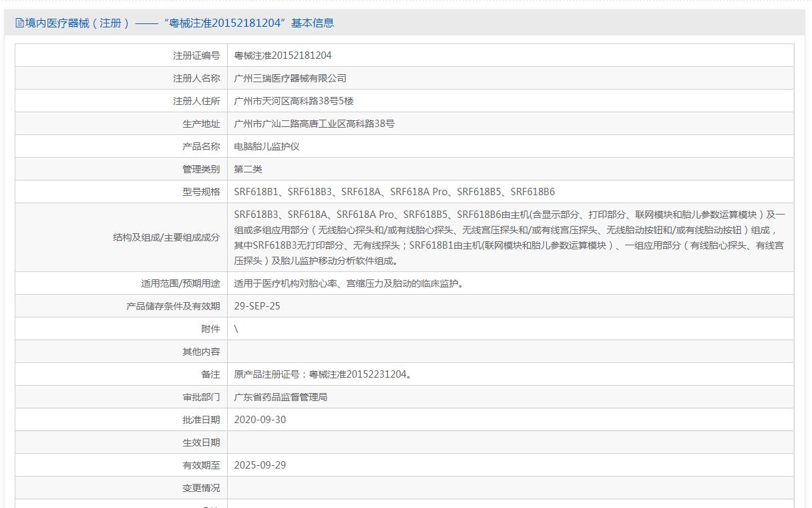The image size is (812, 508).
Task: Click the label 批准日期
Action: 201,420
